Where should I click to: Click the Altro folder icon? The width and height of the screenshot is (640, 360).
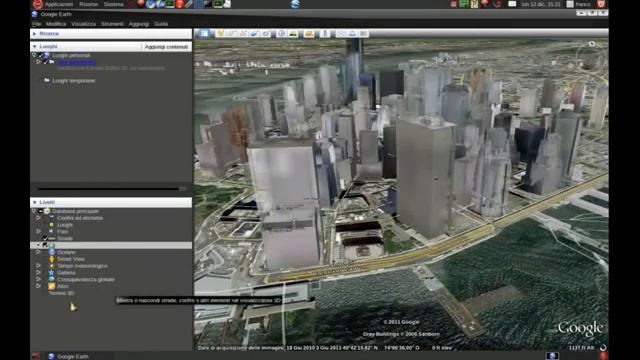tap(52, 286)
